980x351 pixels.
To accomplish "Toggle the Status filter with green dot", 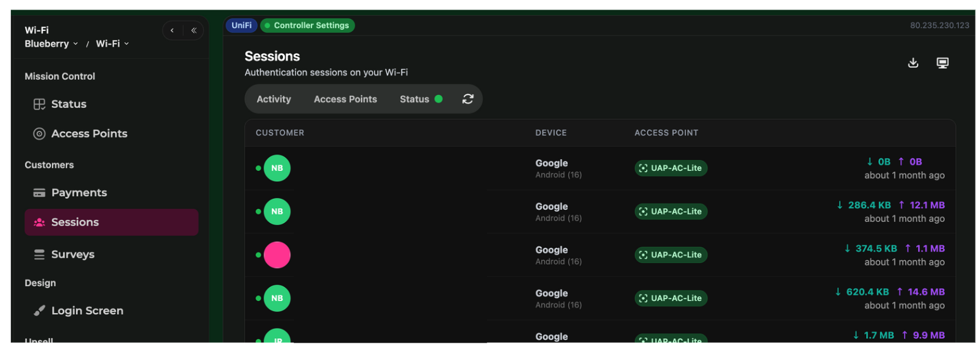I will (420, 99).
